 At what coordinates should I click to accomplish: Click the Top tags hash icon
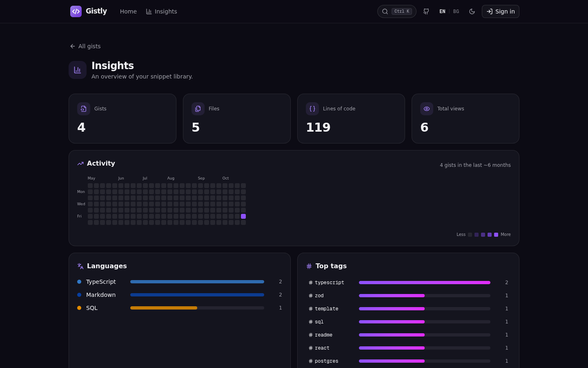[x=309, y=266]
